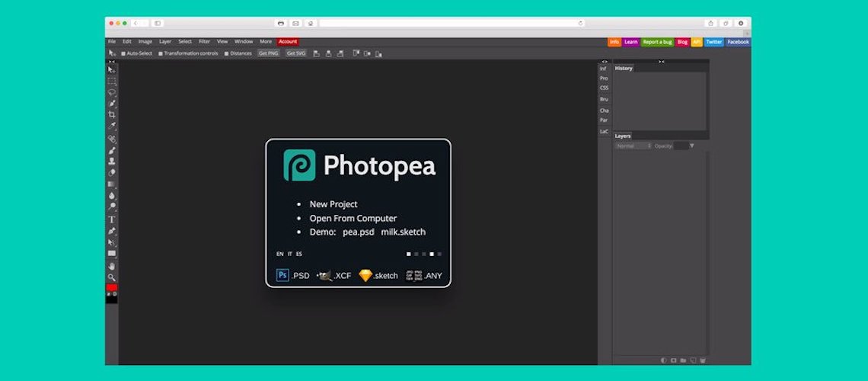Click the red foreground color swatch
This screenshot has width=868, height=381.
[112, 287]
